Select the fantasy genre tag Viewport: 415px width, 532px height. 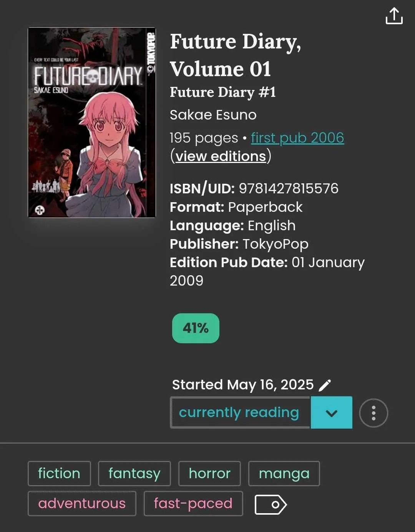[x=134, y=473]
